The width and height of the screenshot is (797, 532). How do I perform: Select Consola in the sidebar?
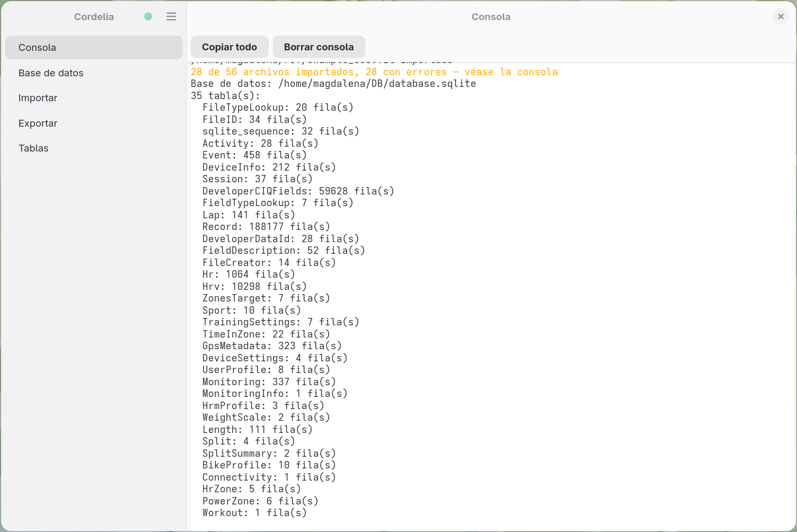pos(94,48)
